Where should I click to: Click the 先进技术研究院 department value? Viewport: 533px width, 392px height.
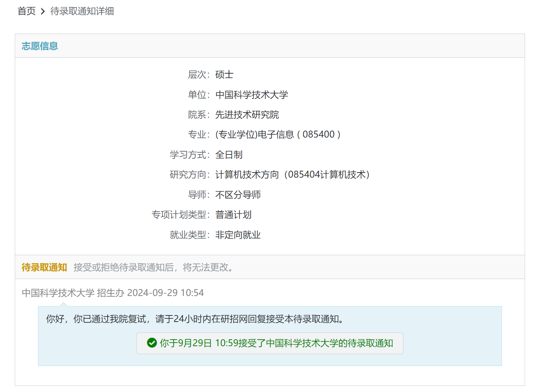(x=247, y=115)
